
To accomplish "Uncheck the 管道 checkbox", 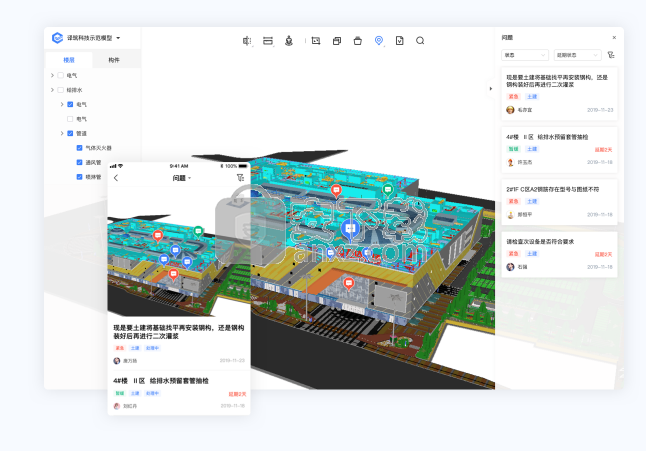I will [70, 133].
